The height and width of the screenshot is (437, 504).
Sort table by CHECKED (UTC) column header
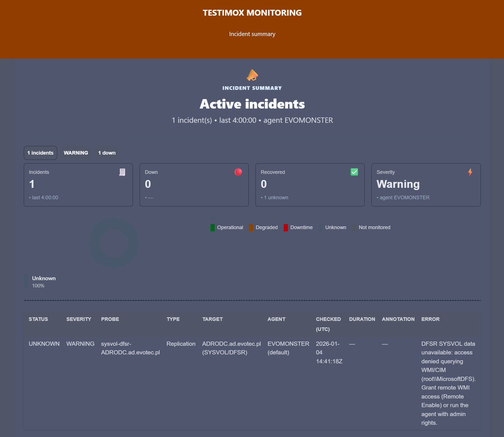coord(328,324)
